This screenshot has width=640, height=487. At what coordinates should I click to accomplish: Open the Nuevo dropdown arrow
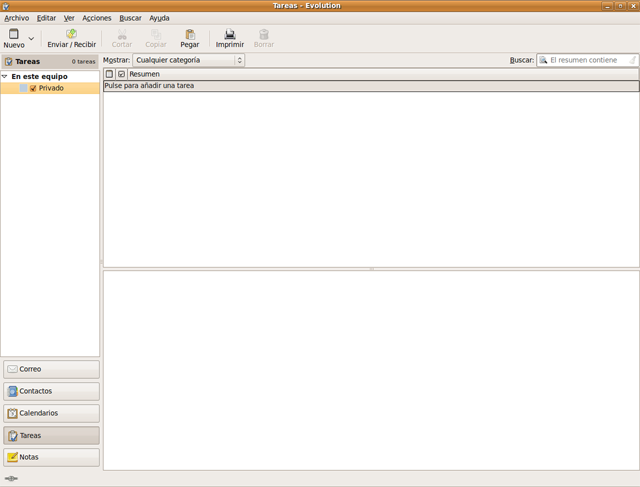coord(31,39)
